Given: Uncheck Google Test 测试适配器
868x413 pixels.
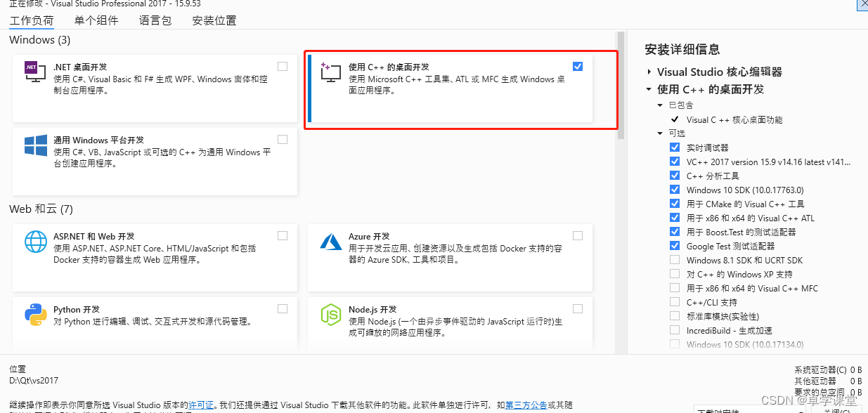Looking at the screenshot, I should pyautogui.click(x=675, y=246).
